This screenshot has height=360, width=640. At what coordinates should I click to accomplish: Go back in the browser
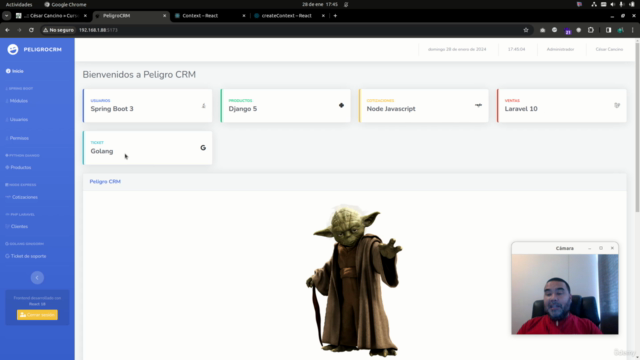point(7,30)
